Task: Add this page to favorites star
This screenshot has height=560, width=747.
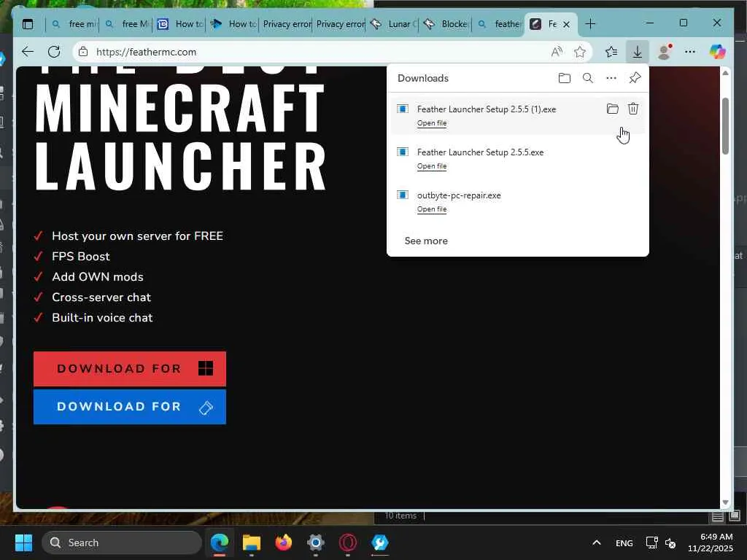Action: (580, 52)
